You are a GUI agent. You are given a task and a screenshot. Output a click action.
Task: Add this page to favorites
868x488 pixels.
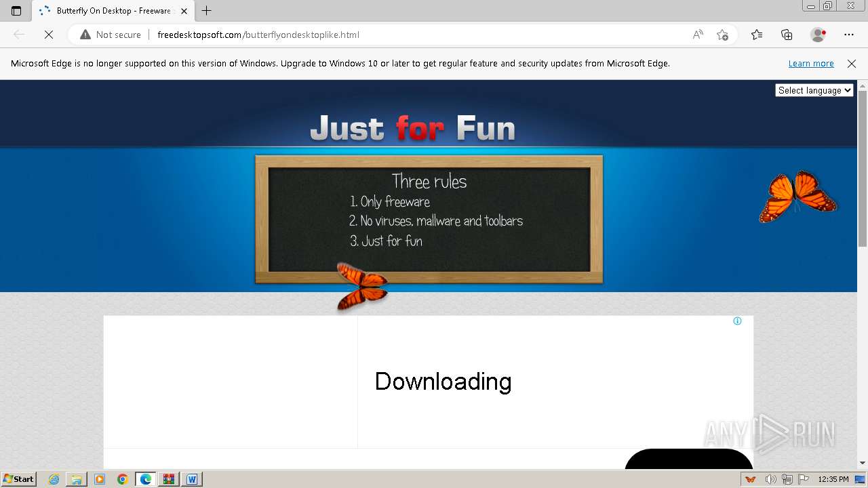[x=722, y=35]
